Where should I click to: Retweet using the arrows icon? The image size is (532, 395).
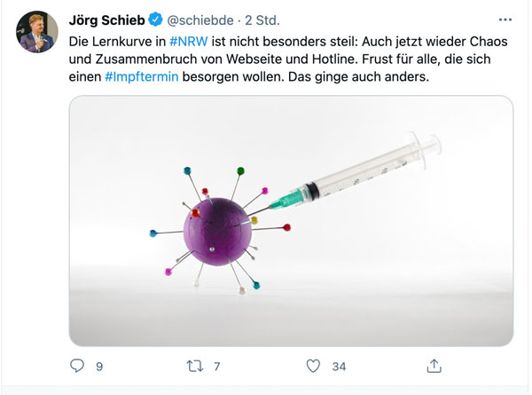point(194,365)
